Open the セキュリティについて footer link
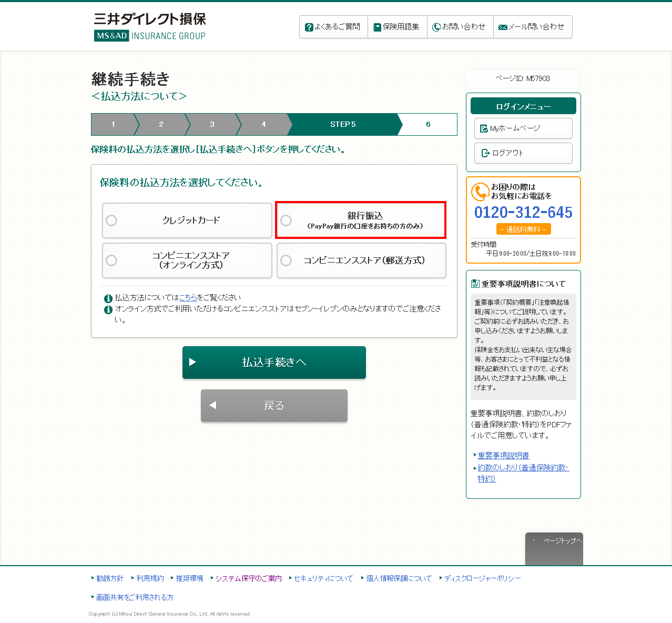672x623 pixels. pos(323,578)
